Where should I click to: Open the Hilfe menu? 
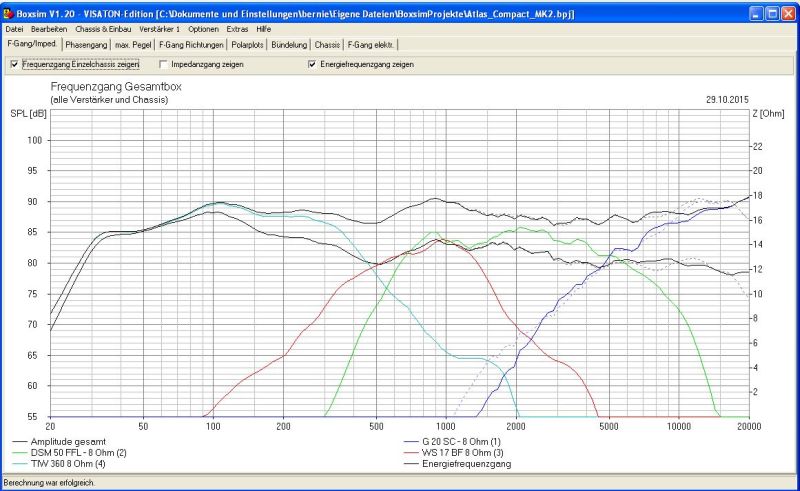coord(263,29)
